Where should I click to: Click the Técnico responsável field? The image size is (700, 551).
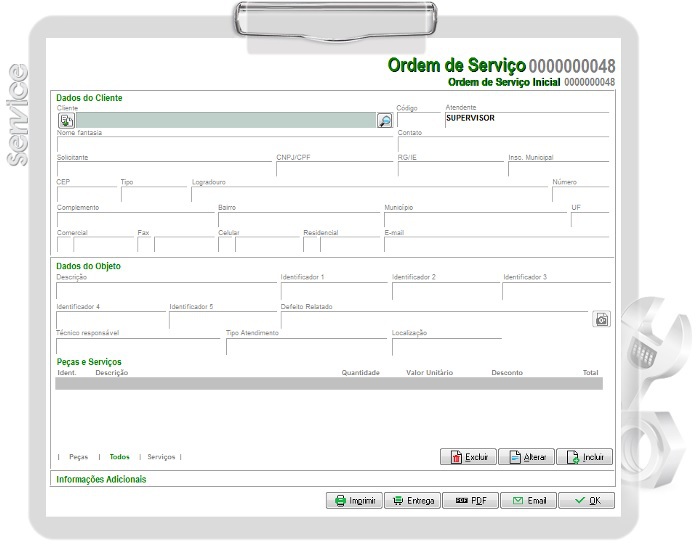click(x=138, y=346)
